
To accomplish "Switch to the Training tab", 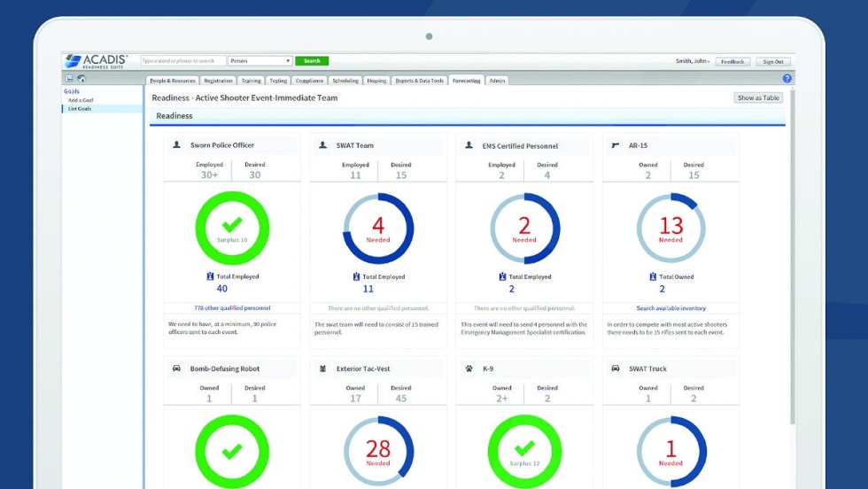I will point(251,81).
